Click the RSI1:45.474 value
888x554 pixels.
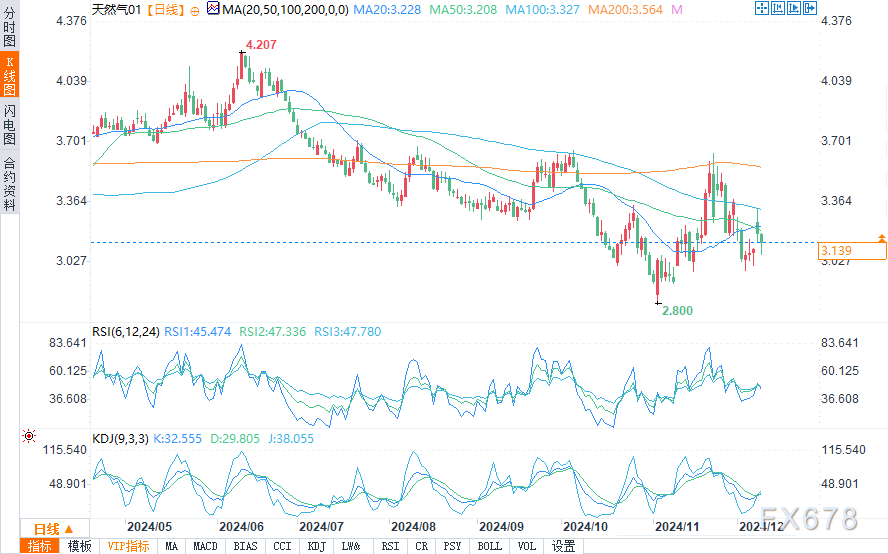tap(198, 331)
